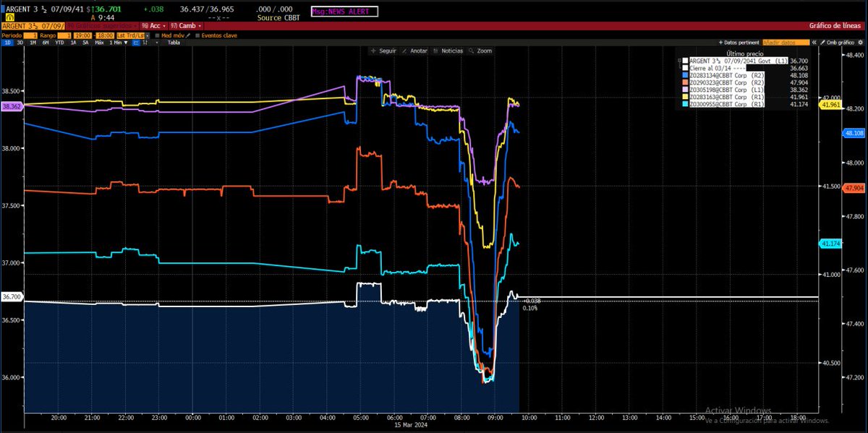The image size is (868, 433).
Task: Click Seguir crosshair tool
Action: coord(383,51)
